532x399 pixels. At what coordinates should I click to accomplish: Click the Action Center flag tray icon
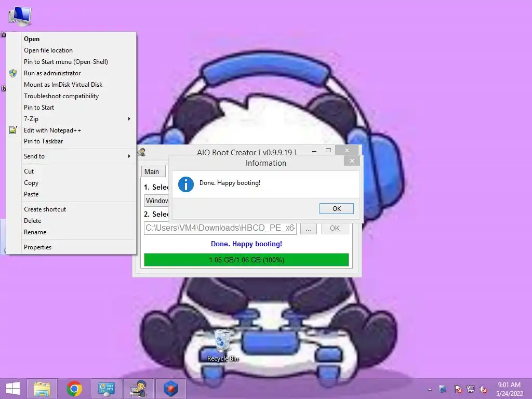458,389
